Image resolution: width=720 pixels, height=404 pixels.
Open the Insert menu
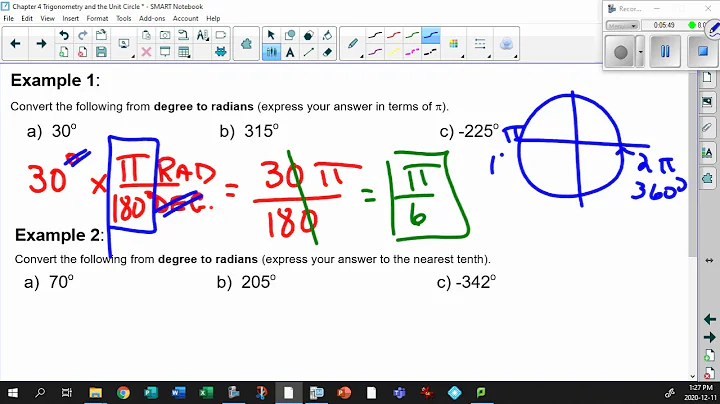tap(71, 18)
